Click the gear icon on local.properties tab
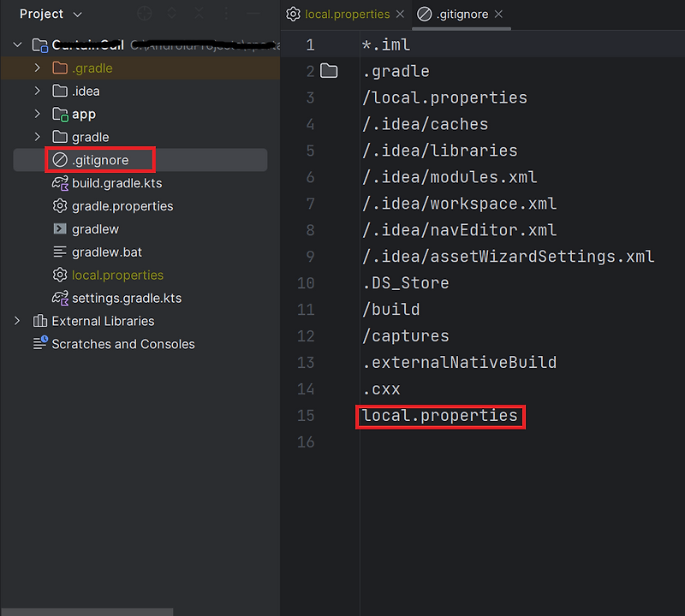 (291, 15)
